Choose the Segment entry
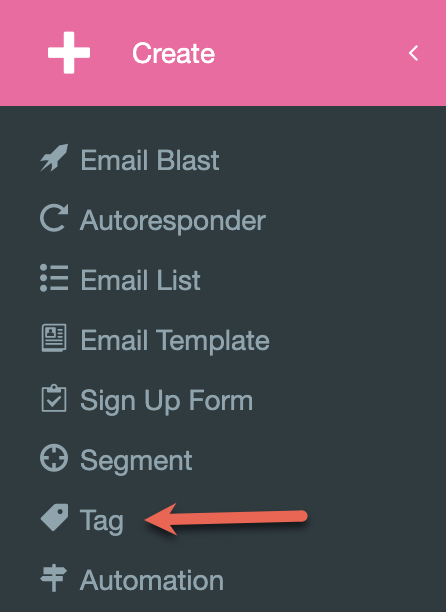Viewport: 446px width, 612px height. click(136, 461)
